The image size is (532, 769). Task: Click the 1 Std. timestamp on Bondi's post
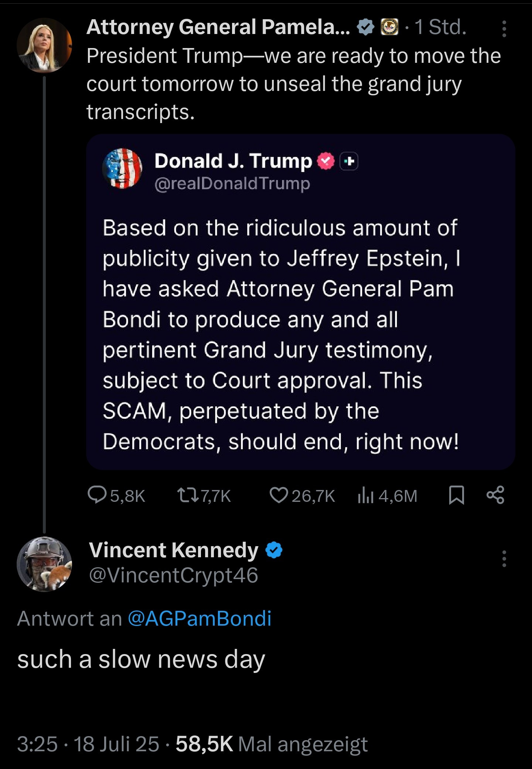coord(440,27)
